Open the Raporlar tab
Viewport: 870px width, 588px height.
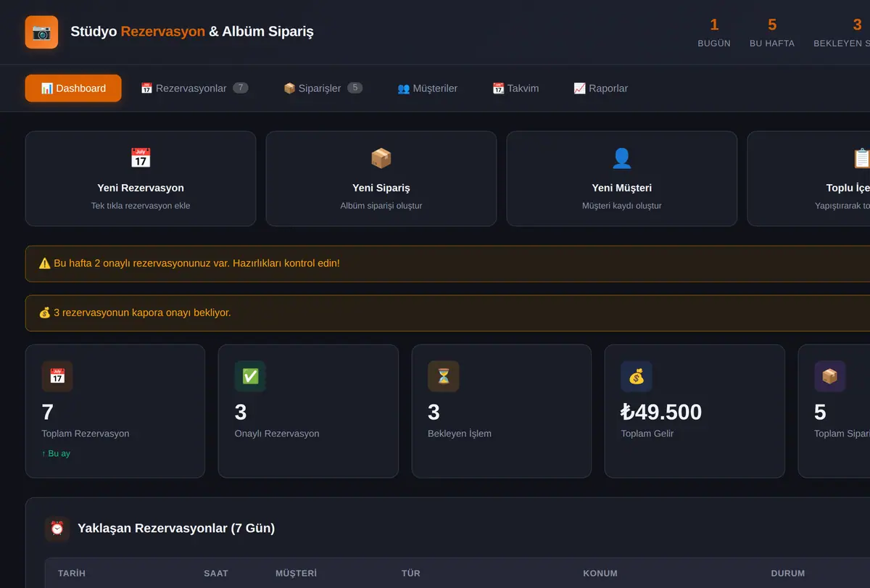(x=601, y=88)
